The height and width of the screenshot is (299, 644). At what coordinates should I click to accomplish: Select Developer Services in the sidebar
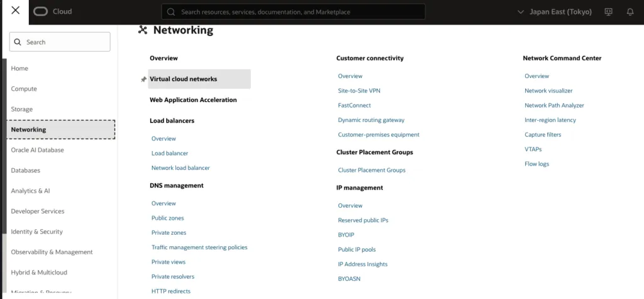(38, 211)
